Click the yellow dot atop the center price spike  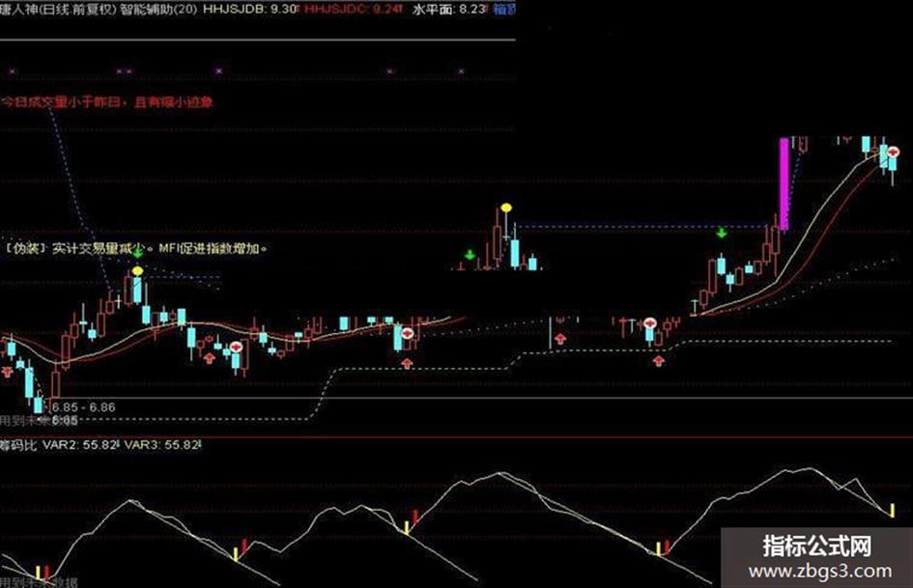click(506, 208)
